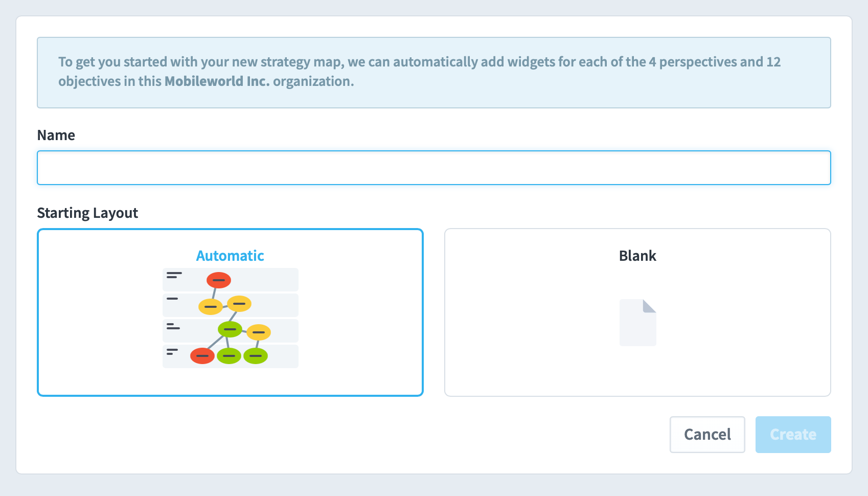Click the green oval in third preview row
Image resolution: width=868 pixels, height=496 pixels.
click(230, 329)
